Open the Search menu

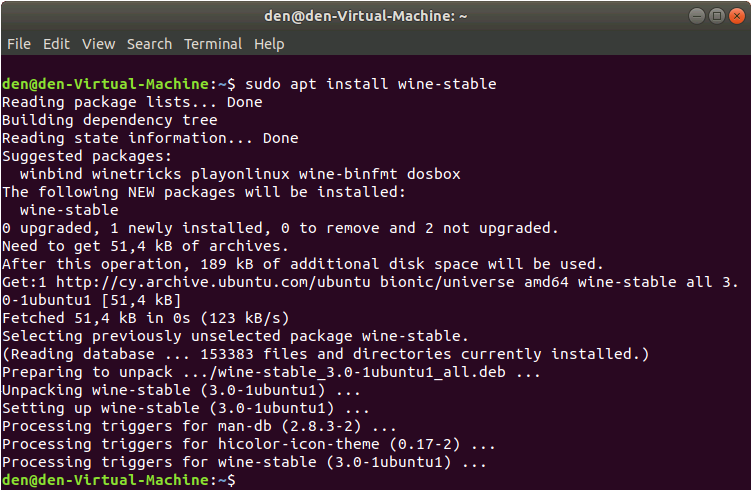(x=149, y=44)
